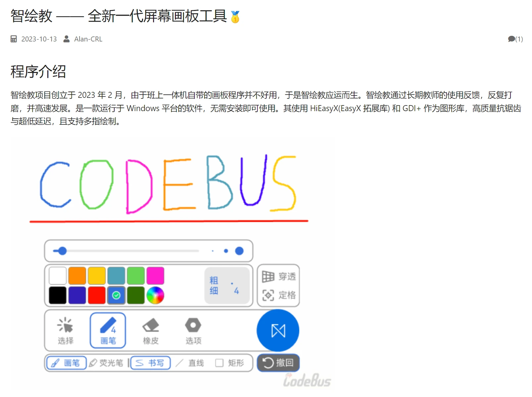Pick the white color swatch
Screen dimensions: 532x397
tap(58, 276)
